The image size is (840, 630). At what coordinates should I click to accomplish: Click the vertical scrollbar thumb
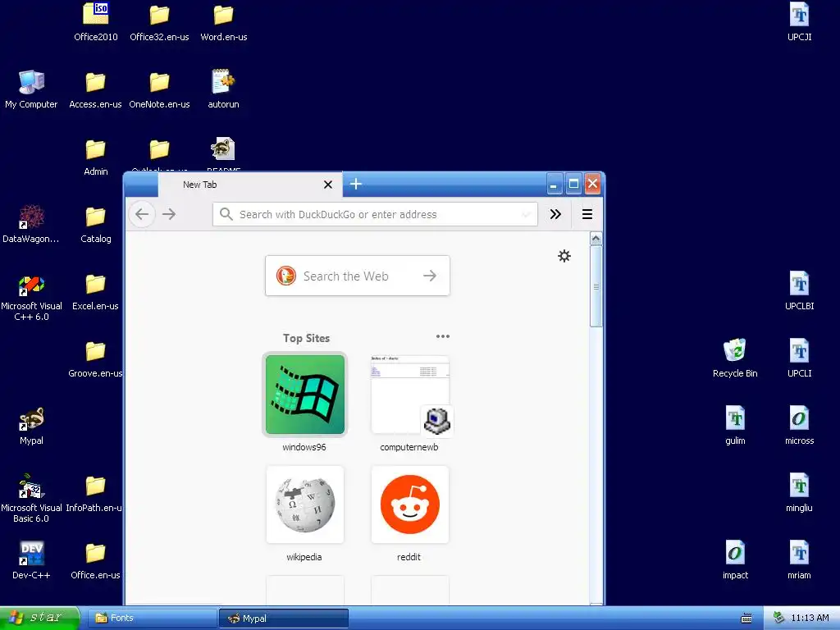click(596, 286)
